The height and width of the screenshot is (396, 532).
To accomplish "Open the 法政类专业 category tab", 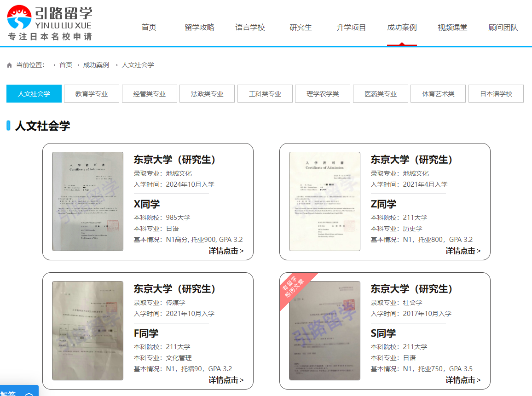I will pos(207,93).
